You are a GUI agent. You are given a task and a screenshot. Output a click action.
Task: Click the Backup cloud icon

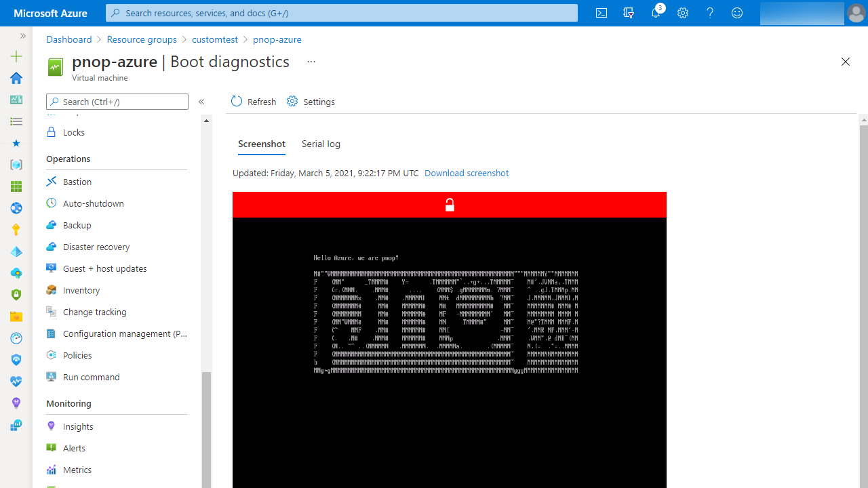[52, 225]
